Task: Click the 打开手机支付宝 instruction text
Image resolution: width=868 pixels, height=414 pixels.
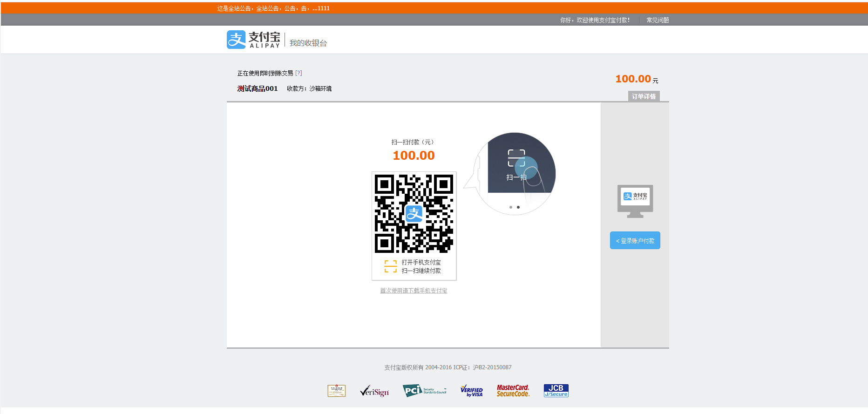Action: (x=421, y=262)
